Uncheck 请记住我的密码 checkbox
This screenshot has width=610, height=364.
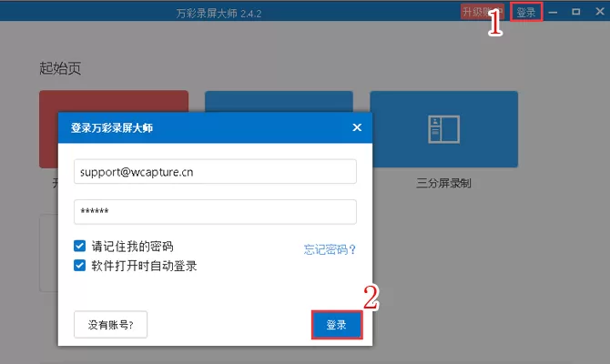[80, 246]
